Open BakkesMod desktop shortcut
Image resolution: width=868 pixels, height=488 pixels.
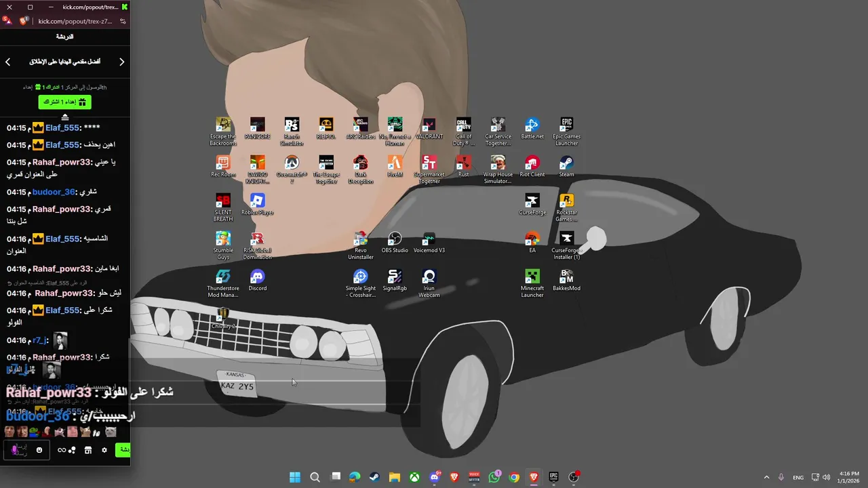566,280
